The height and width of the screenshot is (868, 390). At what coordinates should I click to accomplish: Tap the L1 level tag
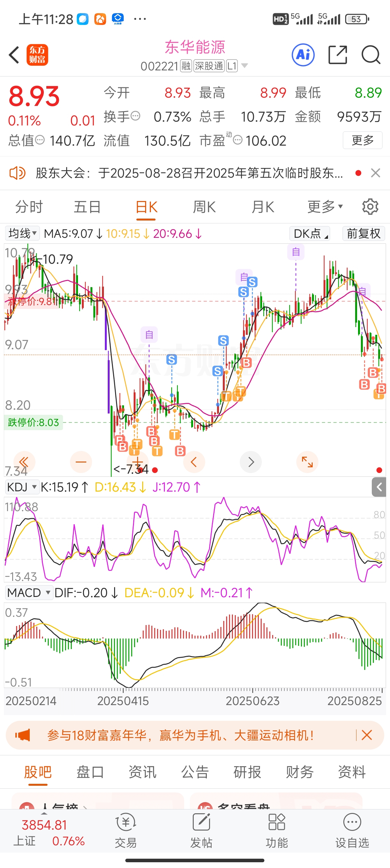click(x=232, y=66)
